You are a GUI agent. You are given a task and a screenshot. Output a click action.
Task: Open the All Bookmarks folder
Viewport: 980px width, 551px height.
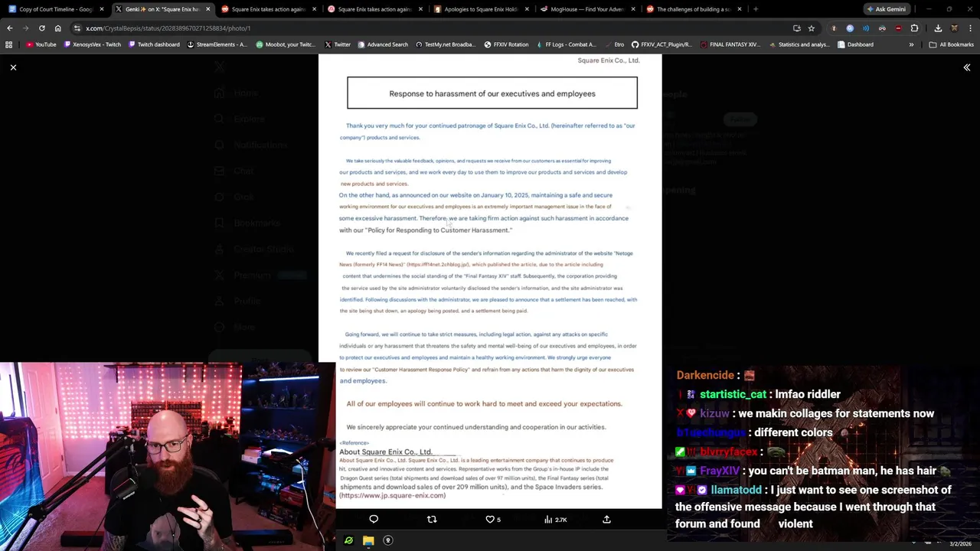951,44
